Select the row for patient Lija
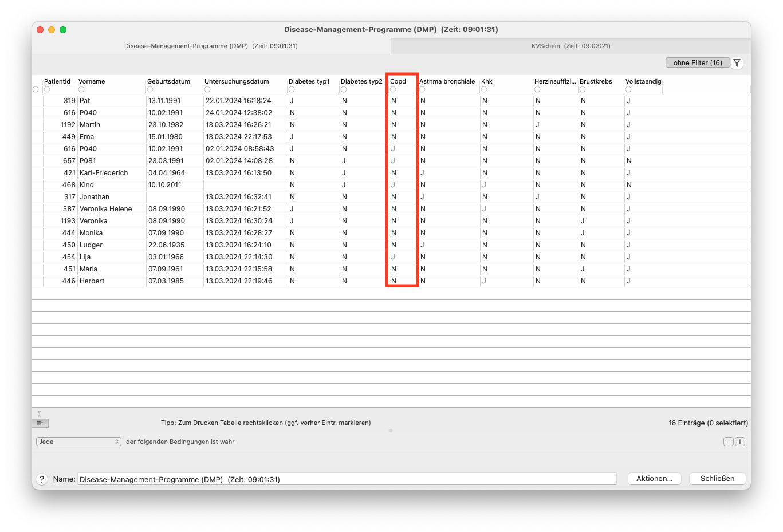 391,257
